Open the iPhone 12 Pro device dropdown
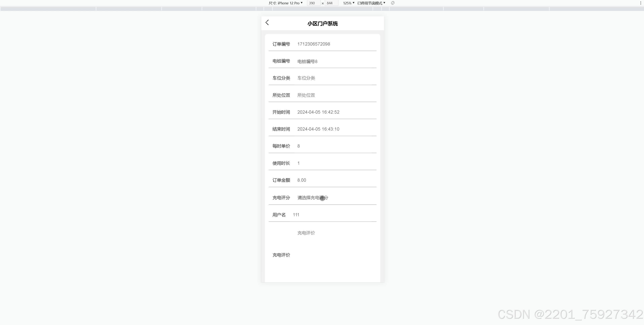Image resolution: width=644 pixels, height=325 pixels. coord(286,3)
